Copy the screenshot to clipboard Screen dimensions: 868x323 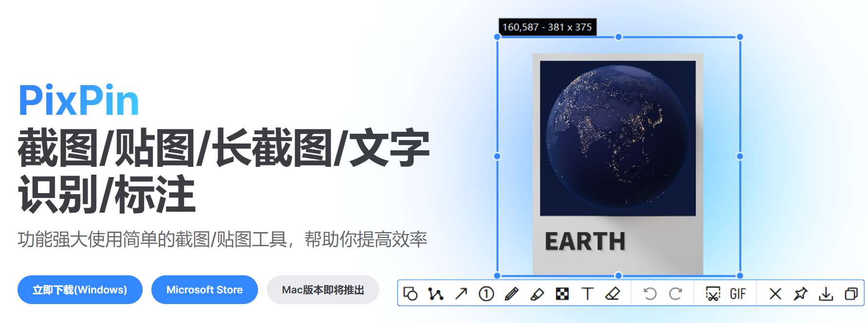851,293
